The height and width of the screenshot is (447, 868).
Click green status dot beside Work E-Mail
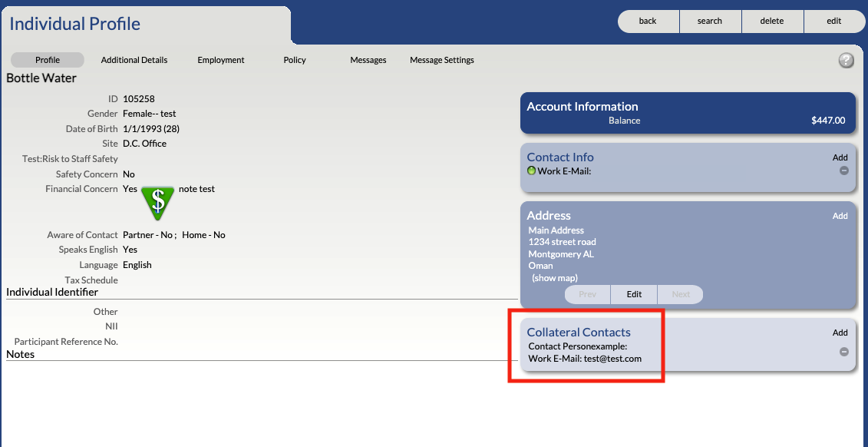tap(531, 171)
